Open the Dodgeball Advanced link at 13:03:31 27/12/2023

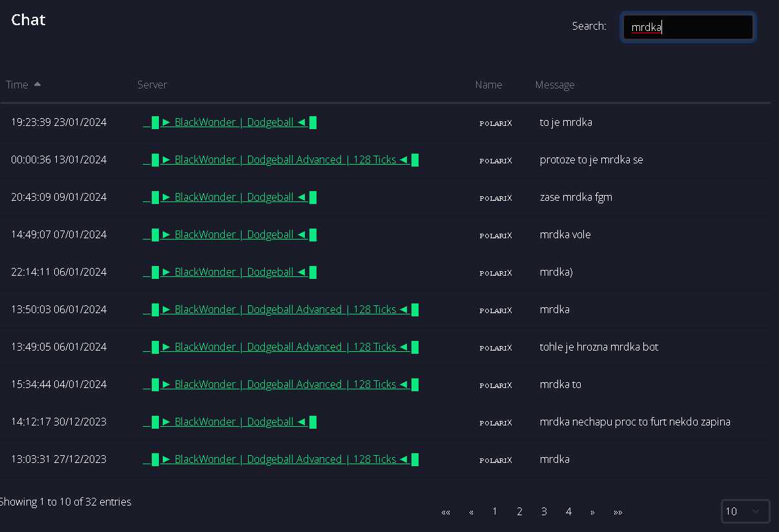(280, 460)
